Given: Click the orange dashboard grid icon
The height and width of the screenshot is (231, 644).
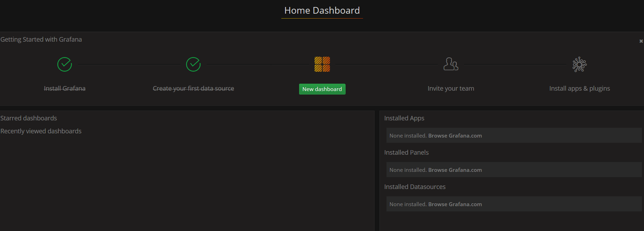Looking at the screenshot, I should [322, 64].
